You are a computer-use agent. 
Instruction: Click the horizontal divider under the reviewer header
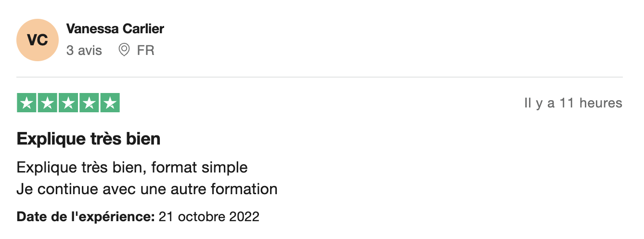320,77
